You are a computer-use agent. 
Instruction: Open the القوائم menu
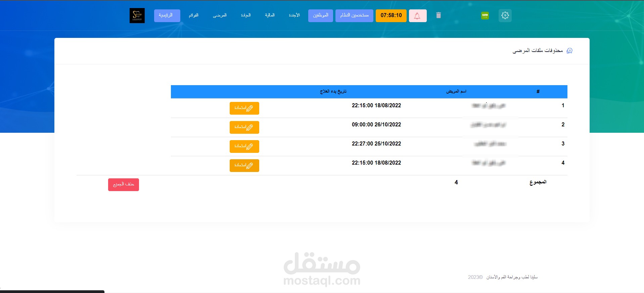[194, 15]
